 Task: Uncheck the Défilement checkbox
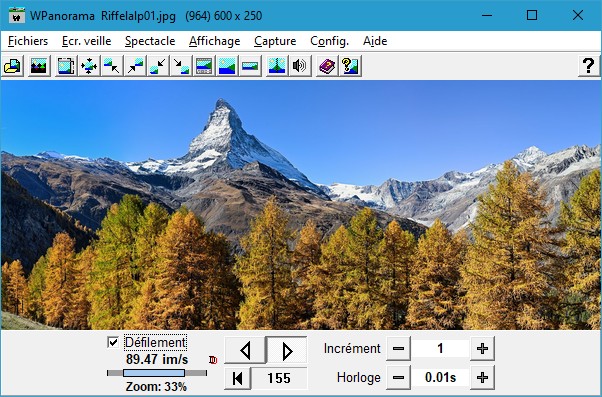[113, 342]
